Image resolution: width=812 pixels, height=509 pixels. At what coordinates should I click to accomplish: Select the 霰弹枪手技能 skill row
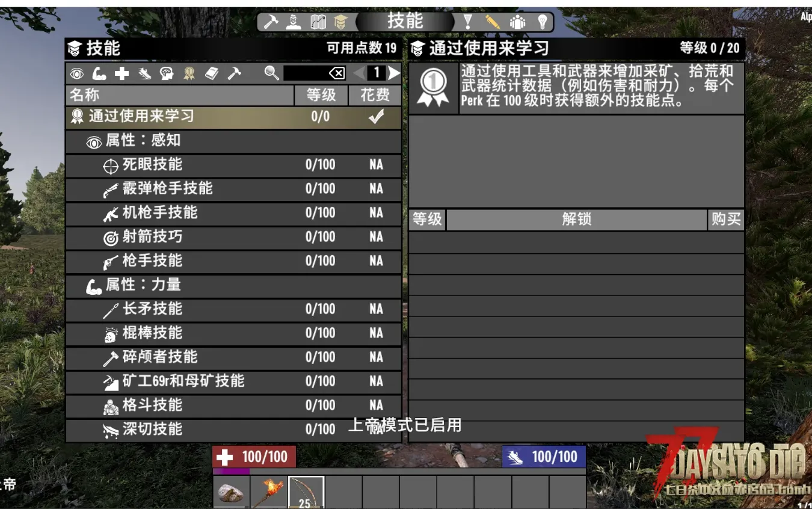tap(233, 189)
